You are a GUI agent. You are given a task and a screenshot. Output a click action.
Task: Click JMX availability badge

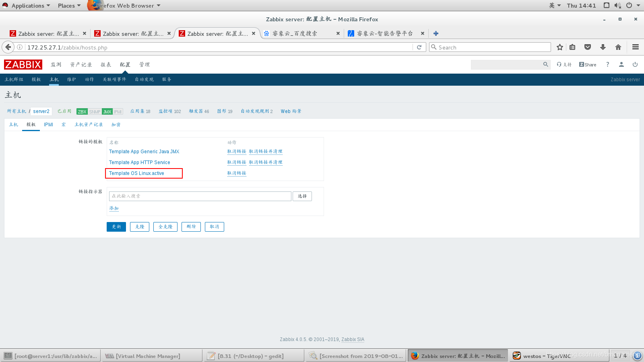point(107,111)
